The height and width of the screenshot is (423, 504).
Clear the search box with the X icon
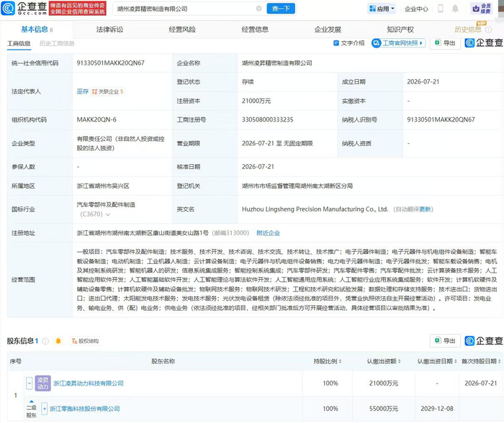pyautogui.click(x=258, y=9)
